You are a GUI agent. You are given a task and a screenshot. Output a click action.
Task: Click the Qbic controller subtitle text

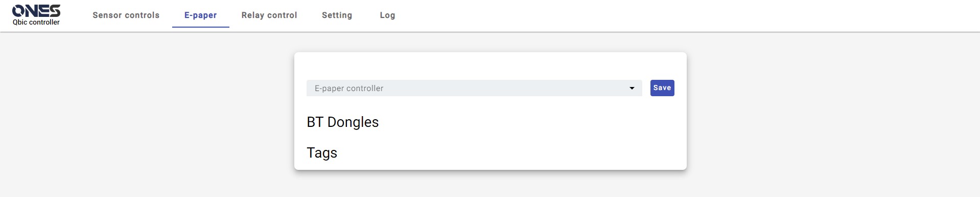tap(36, 23)
